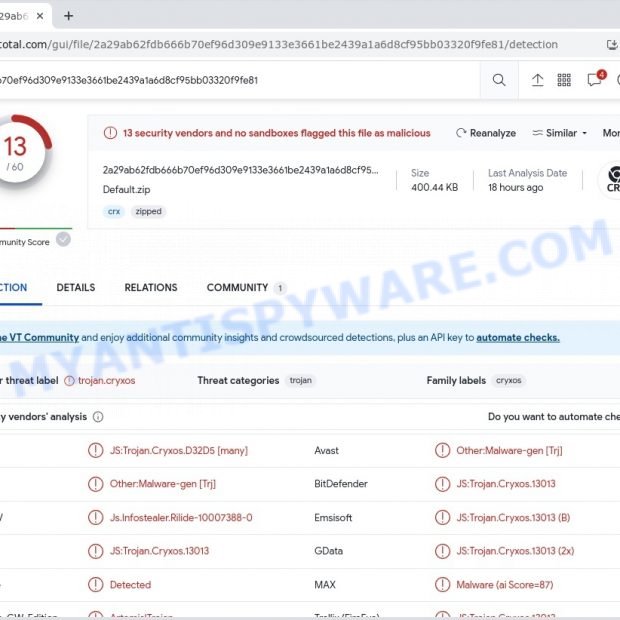
Task: Click the cryxos family label tag
Action: pos(509,381)
